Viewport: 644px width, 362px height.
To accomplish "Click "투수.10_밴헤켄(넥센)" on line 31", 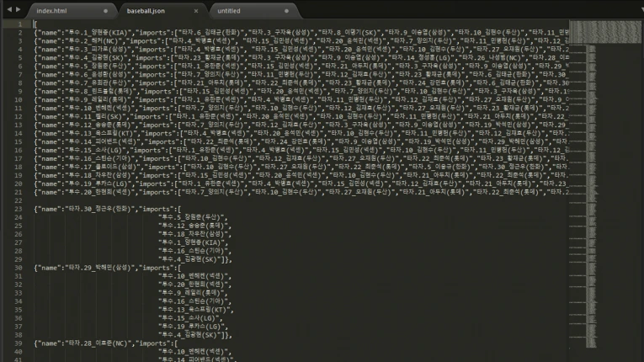I will (194, 276).
